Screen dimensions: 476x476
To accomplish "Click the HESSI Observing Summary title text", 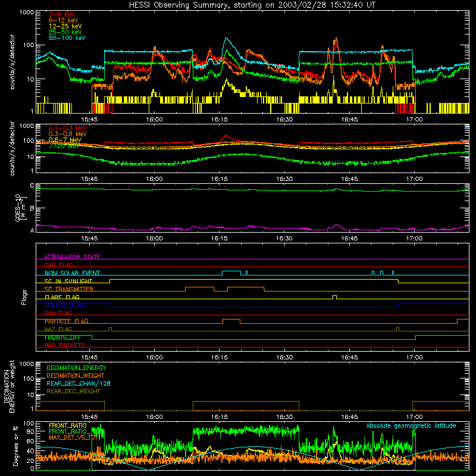I will click(x=252, y=5).
